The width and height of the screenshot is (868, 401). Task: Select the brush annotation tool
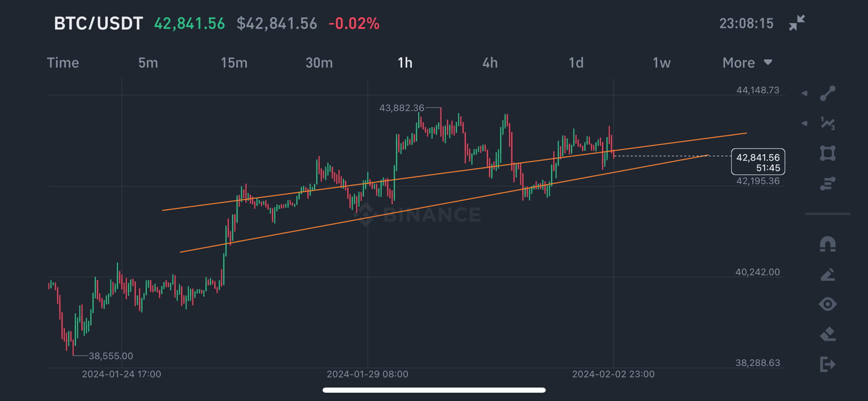[828, 275]
